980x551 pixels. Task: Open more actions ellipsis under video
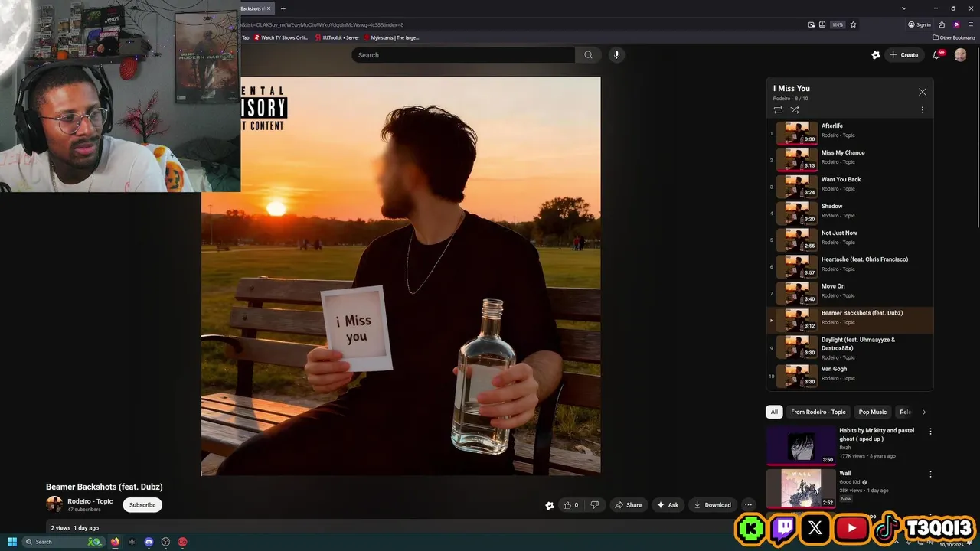tap(748, 505)
